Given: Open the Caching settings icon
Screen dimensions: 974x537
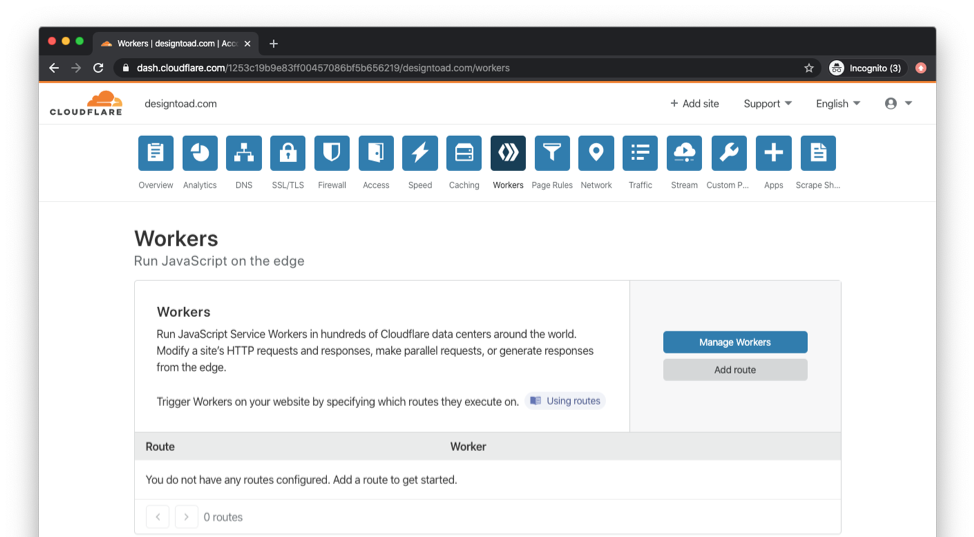Looking at the screenshot, I should pos(464,153).
